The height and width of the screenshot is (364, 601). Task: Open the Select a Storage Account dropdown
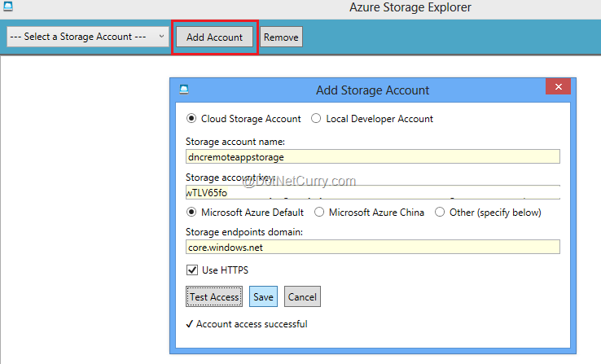[88, 37]
